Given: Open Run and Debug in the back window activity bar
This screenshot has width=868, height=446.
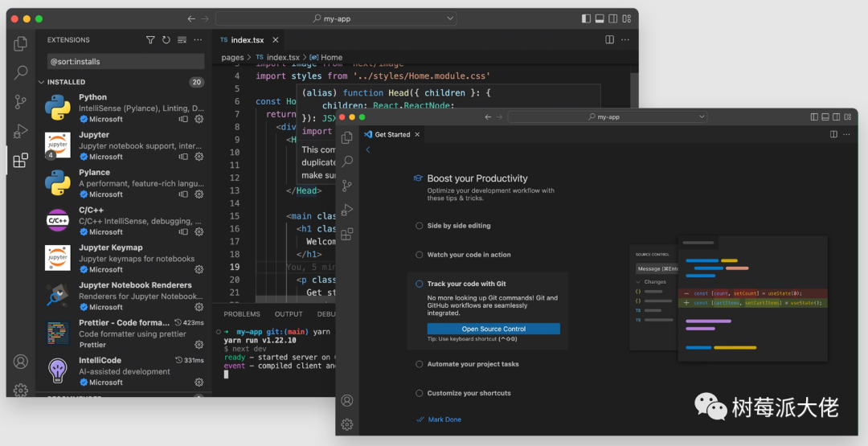Looking at the screenshot, I should tap(20, 131).
